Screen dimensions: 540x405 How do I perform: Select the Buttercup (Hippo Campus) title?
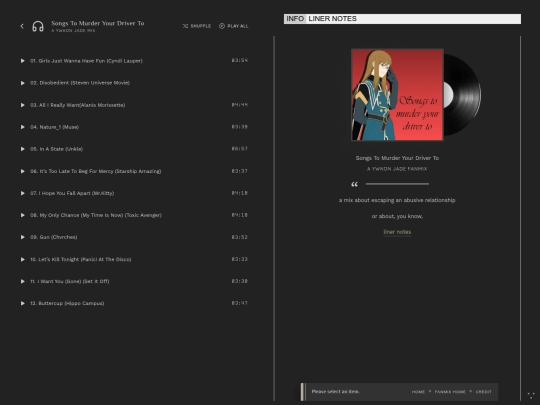[67, 303]
